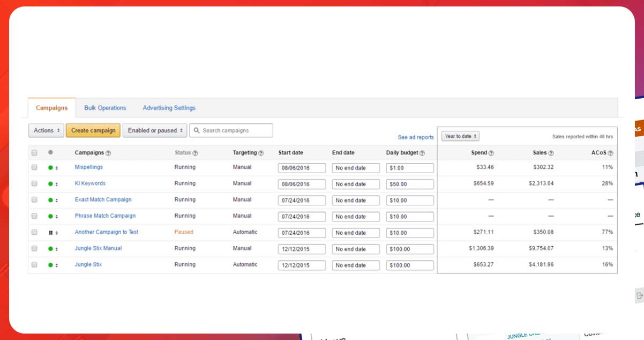Click the Start date column header

[290, 153]
